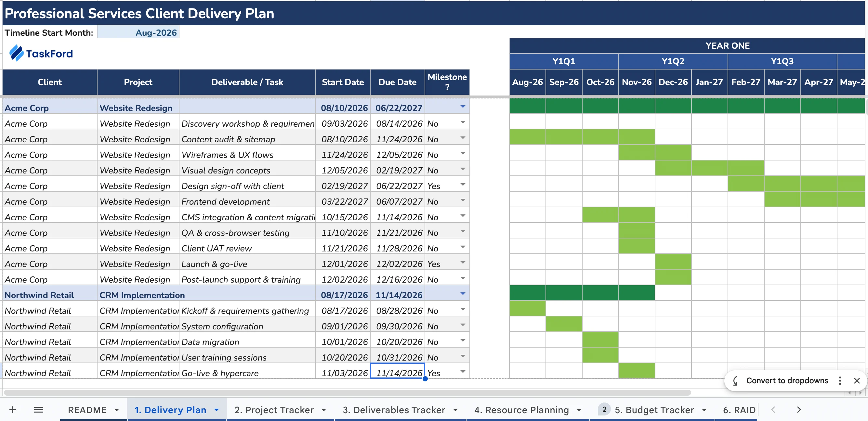The width and height of the screenshot is (868, 421).
Task: Open the all sheets list icon
Action: pyautogui.click(x=39, y=410)
